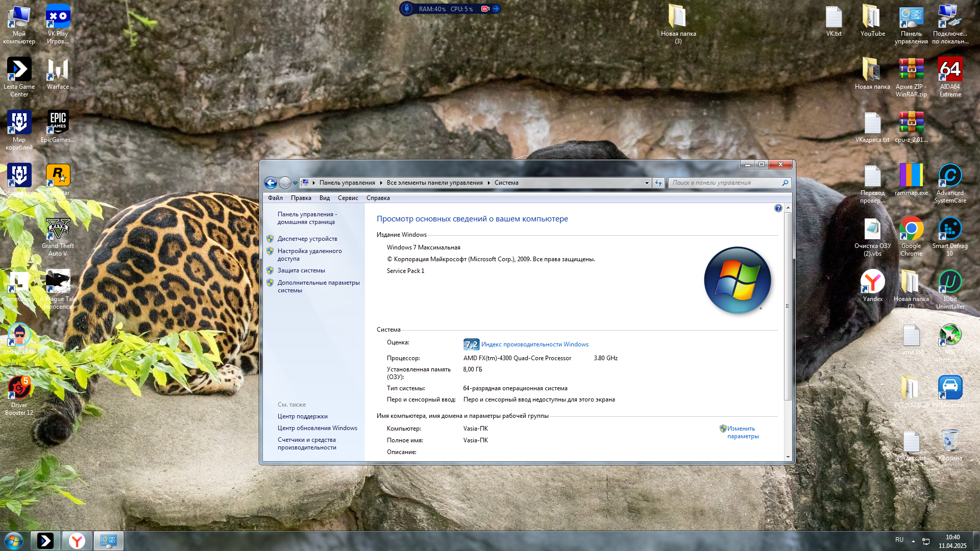
Task: Open Диспетчер устройств link
Action: 307,239
